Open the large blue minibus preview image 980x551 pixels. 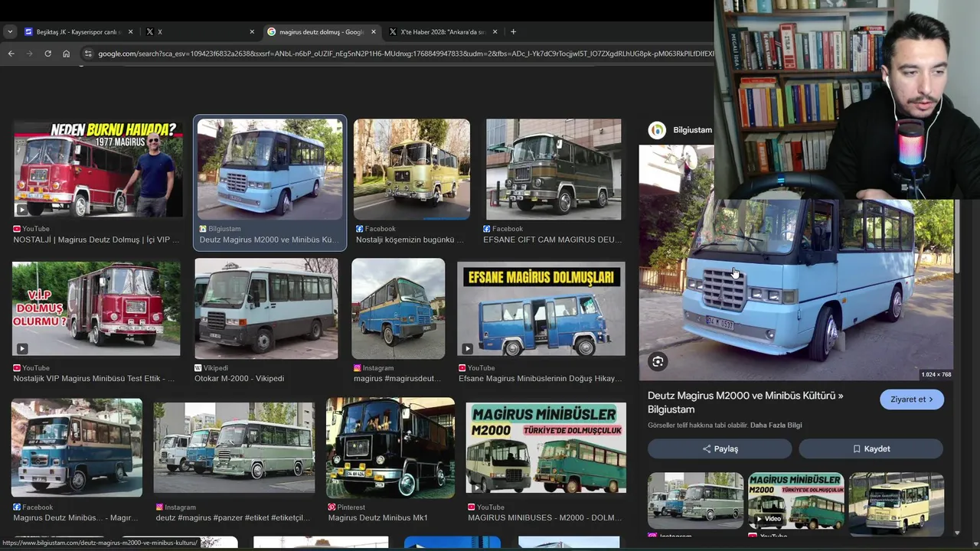[796, 262]
